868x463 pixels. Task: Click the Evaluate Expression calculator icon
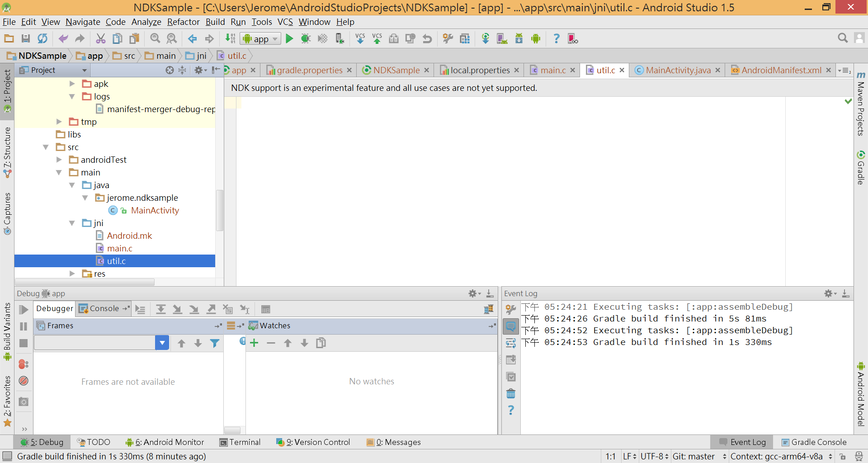tap(266, 309)
